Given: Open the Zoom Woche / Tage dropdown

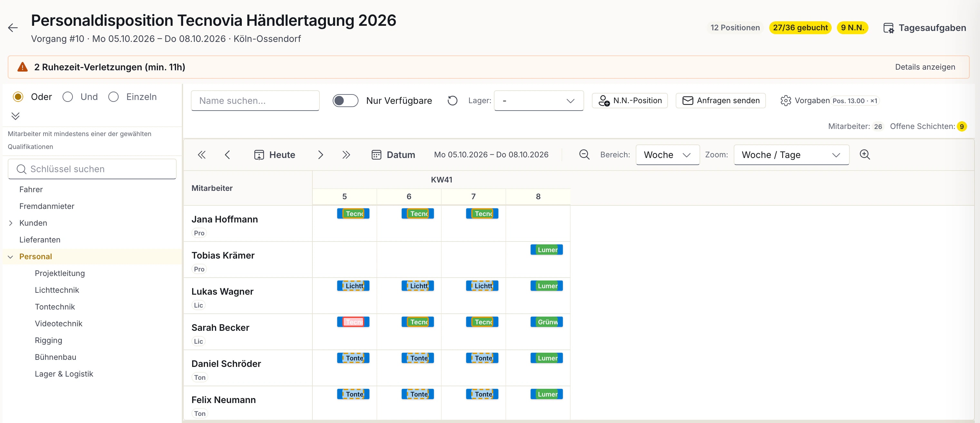Looking at the screenshot, I should (791, 155).
